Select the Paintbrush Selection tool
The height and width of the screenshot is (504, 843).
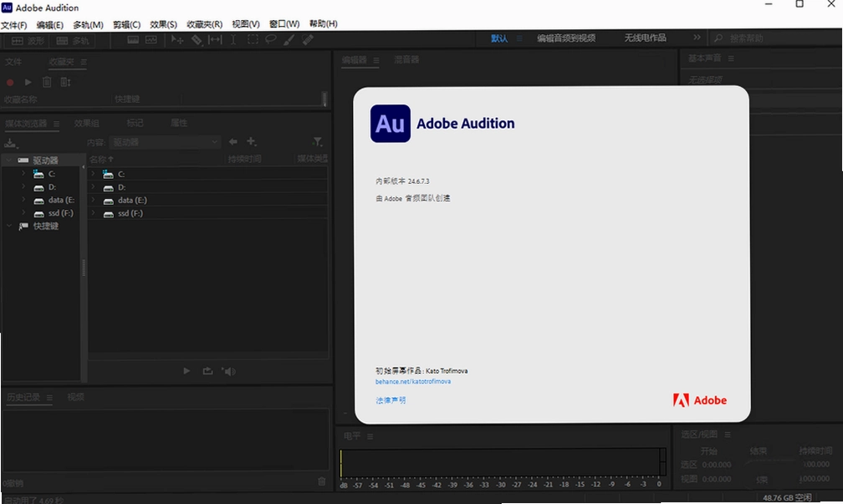pos(289,40)
